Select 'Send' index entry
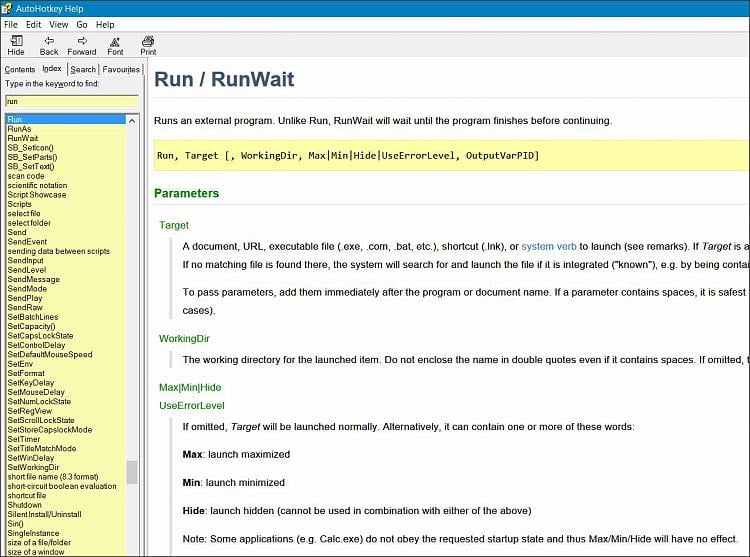Viewport: 750px width, 557px height. (17, 232)
